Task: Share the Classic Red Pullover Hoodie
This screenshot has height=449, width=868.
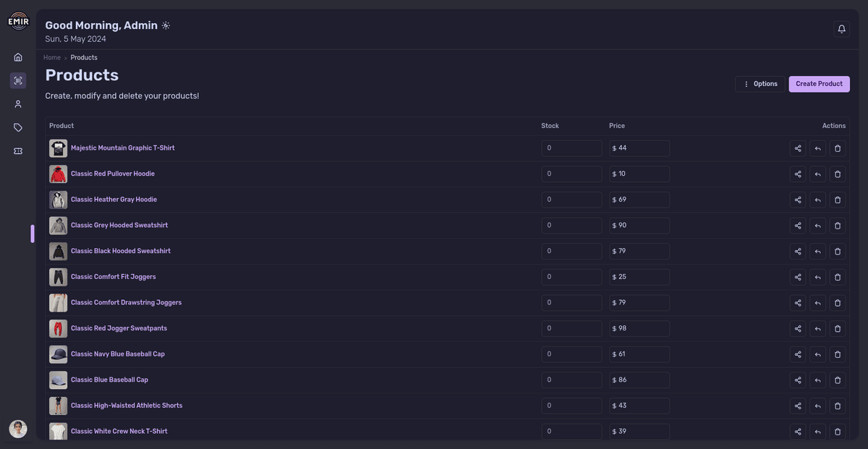Action: (x=797, y=174)
